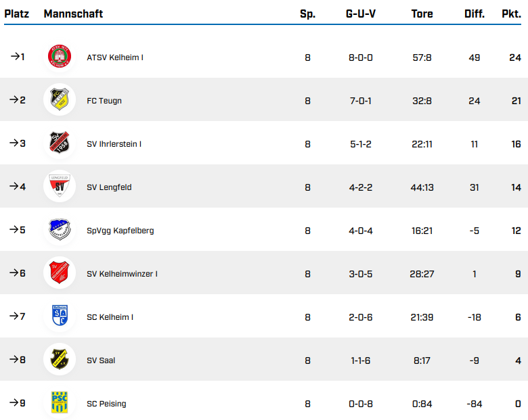Go to the FC Teugn team link
This screenshot has height=420, width=528.
[x=104, y=101]
